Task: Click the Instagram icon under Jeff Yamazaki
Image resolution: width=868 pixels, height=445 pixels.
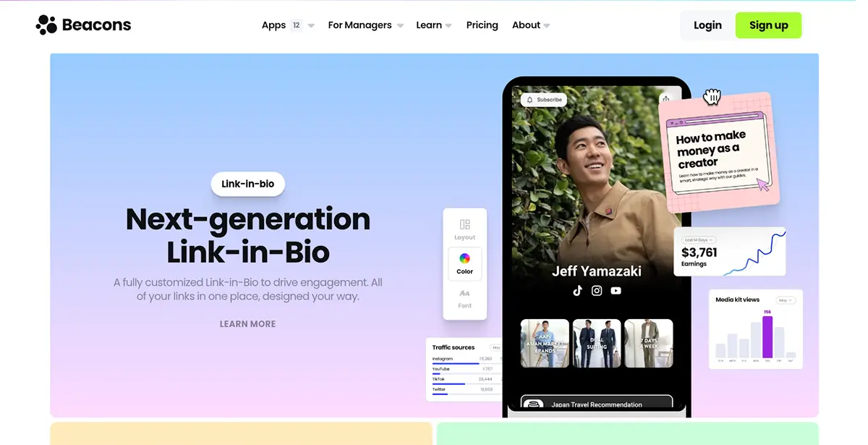Action: (x=597, y=290)
